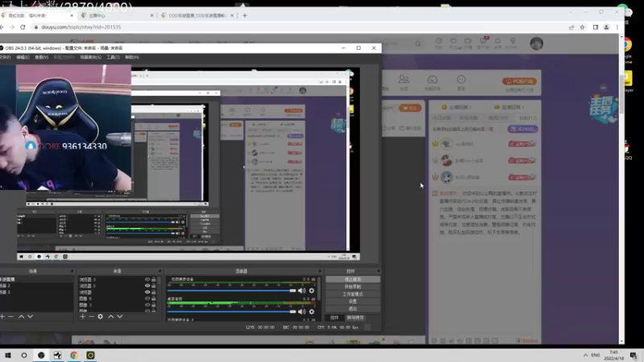Move selected scene up in scenes panel
This screenshot has width=644, height=362.
point(22,316)
